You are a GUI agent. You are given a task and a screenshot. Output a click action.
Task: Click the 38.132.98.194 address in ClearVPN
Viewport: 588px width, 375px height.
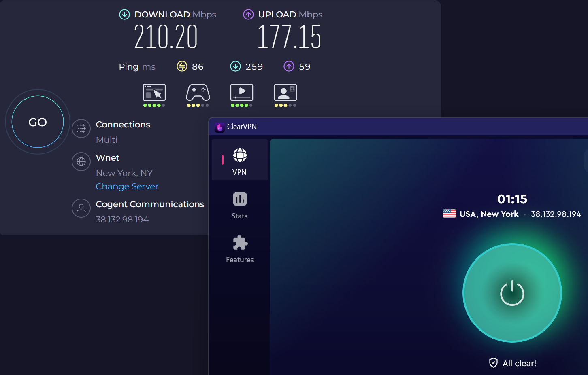[x=556, y=214]
